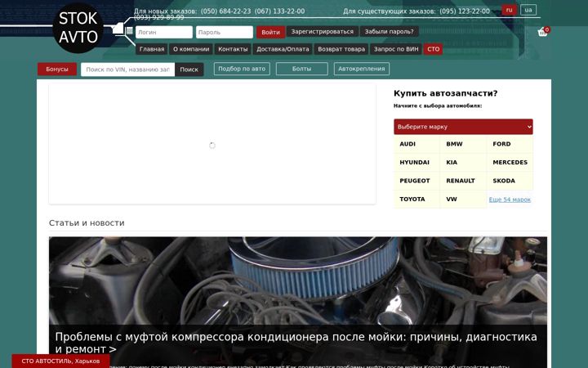Select RENAULT brand
588x368 pixels.
pos(461,181)
